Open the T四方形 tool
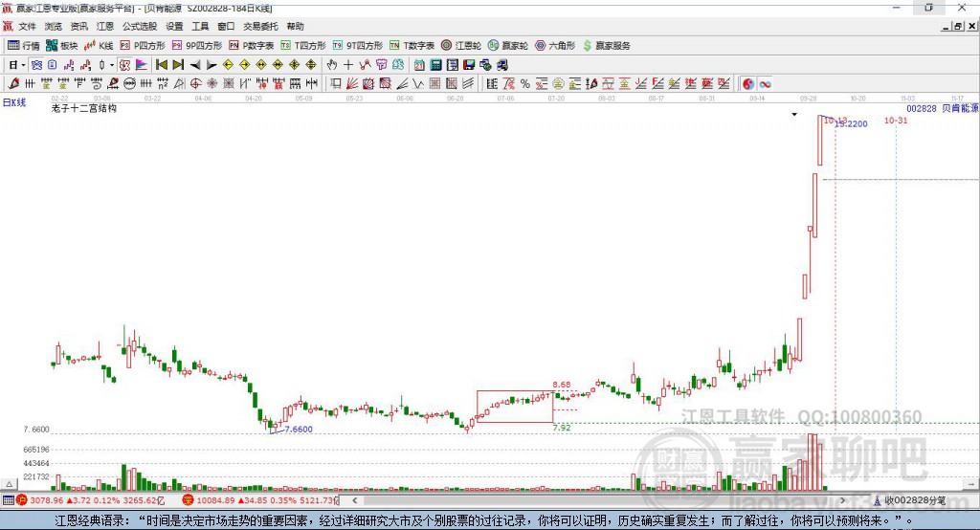This screenshot has width=980, height=530. click(303, 46)
